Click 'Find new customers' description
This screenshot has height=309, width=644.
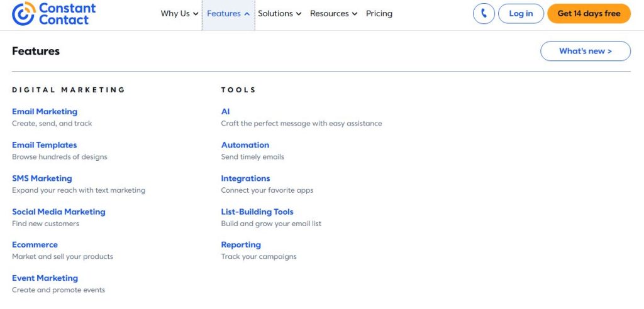[45, 224]
